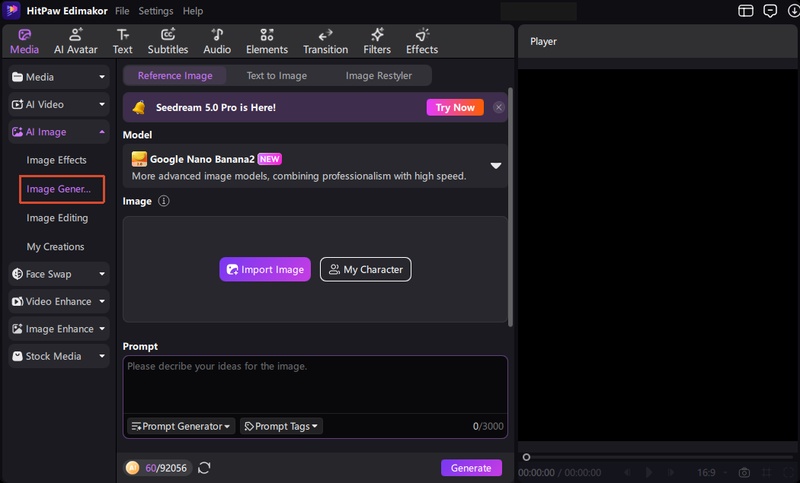Click the credits refresh icon
The width and height of the screenshot is (800, 483).
click(204, 468)
